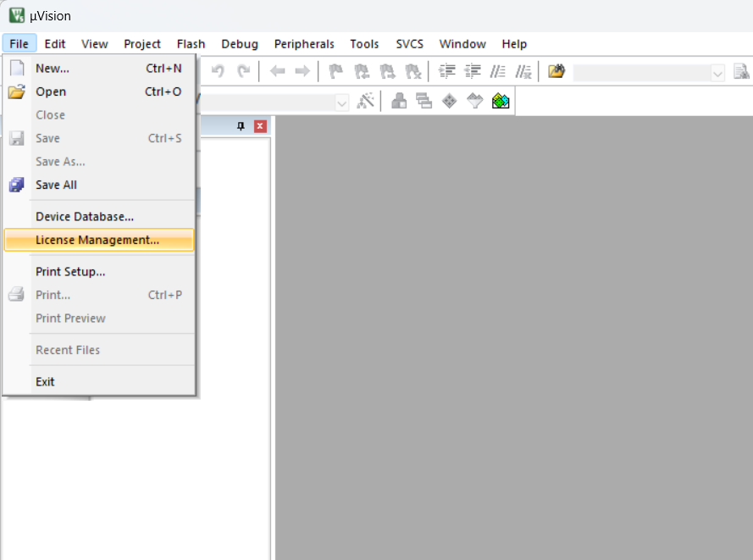The width and height of the screenshot is (753, 560).
Task: Insert bookmark with the flag icon
Action: pos(335,71)
